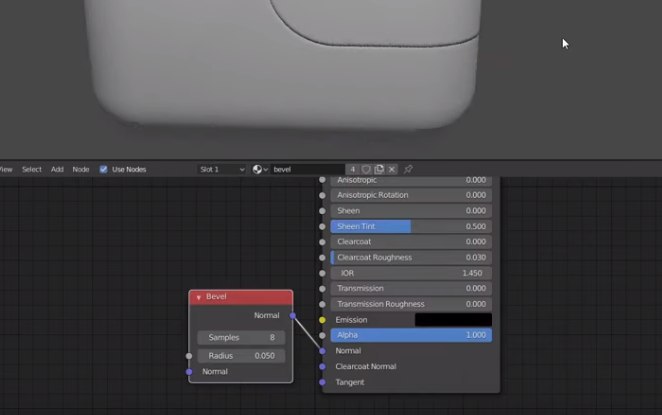The image size is (662, 415).
Task: Open the material browse sphere icon
Action: (x=260, y=169)
